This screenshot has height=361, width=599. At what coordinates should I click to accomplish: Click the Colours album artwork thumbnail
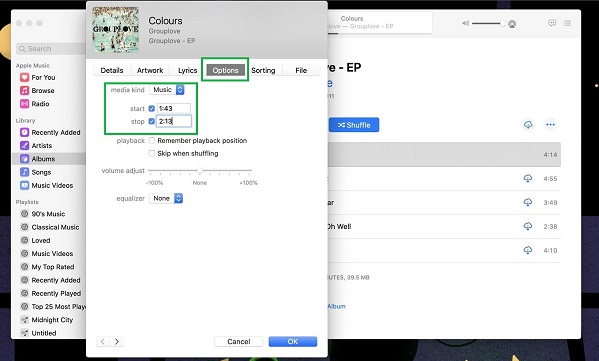[x=116, y=29]
